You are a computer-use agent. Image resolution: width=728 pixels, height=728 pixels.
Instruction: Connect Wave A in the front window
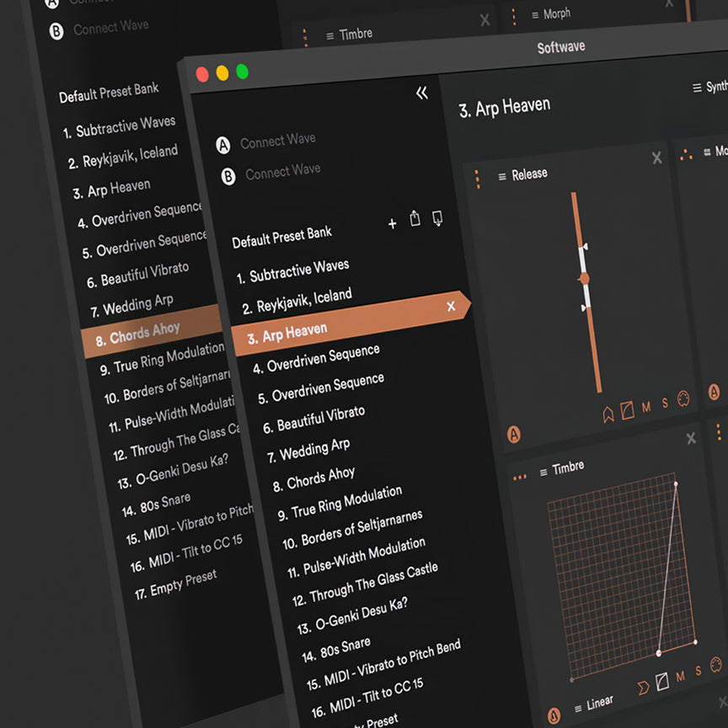277,142
